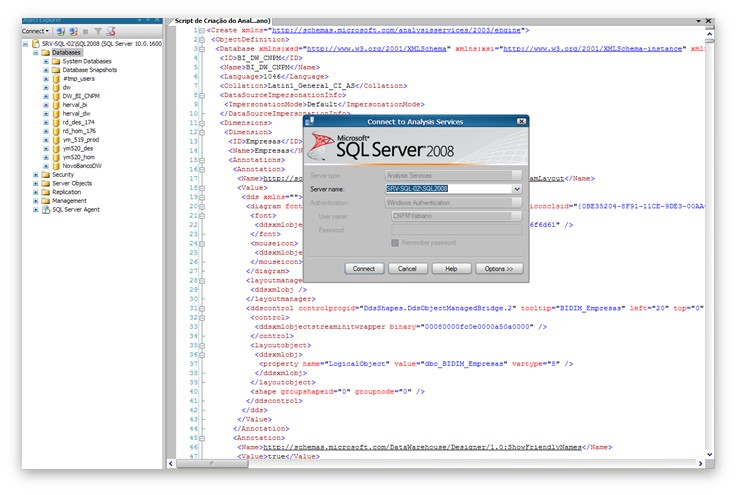Click the Options >> button
The image size is (737, 495).
499,268
